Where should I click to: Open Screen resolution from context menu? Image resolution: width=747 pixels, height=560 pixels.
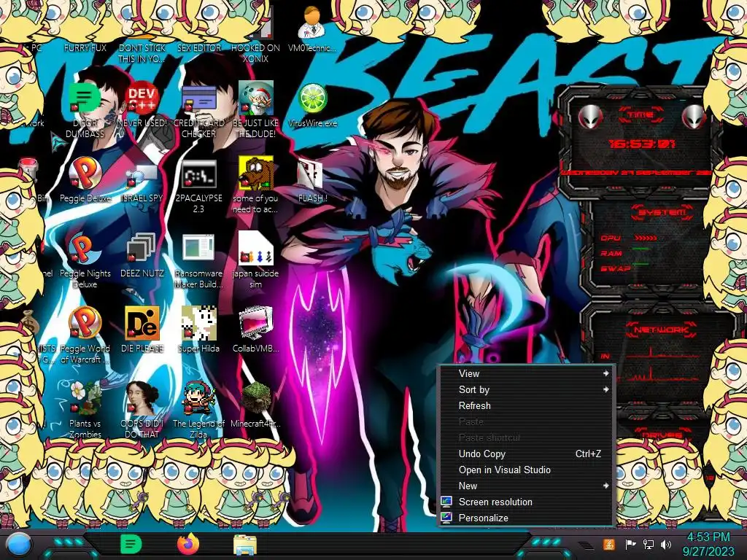click(x=526, y=502)
